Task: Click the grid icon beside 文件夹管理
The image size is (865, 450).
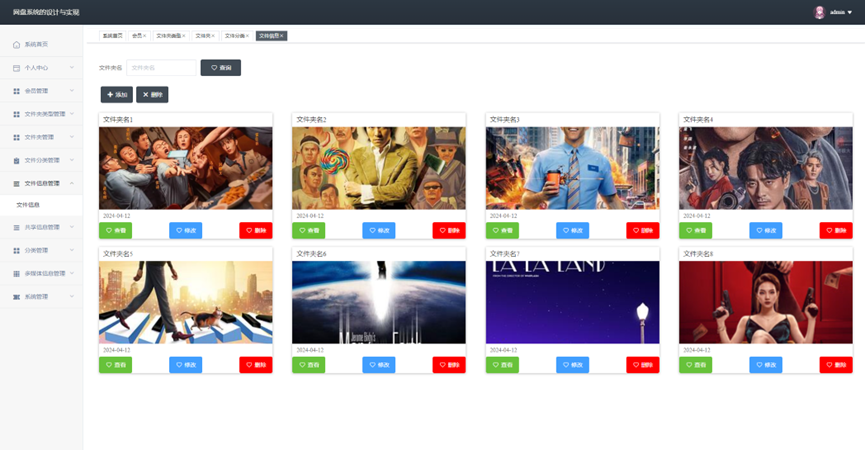Action: [x=17, y=137]
